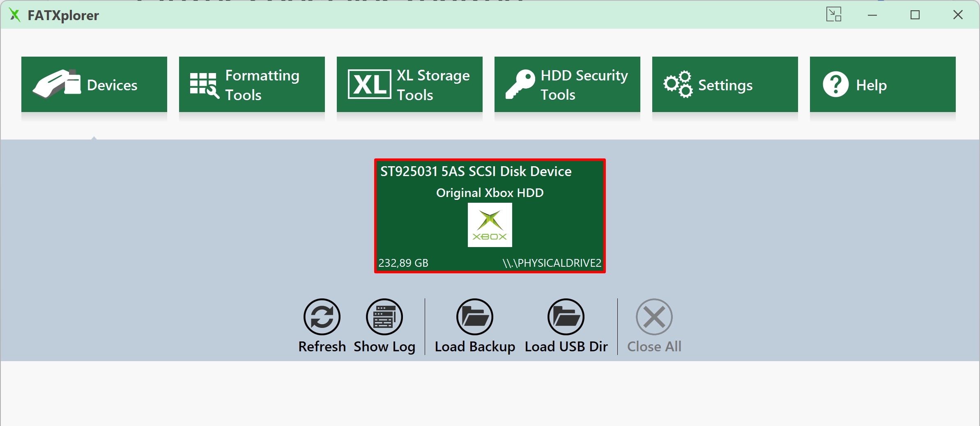Click the \\.\PHYSICALDRIVE2 path text
Screen dimensions: 980x426
coord(552,263)
